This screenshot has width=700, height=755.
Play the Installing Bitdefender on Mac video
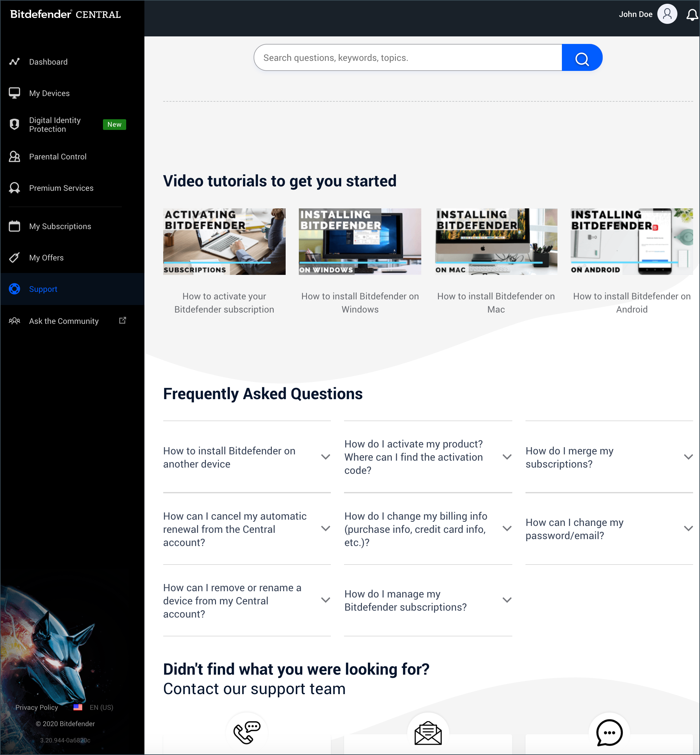(x=496, y=241)
